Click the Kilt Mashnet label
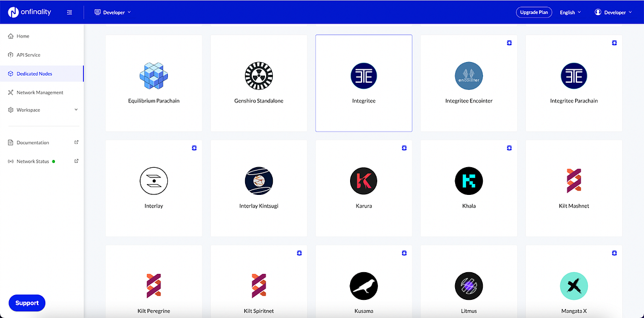The height and width of the screenshot is (318, 644). pos(574,206)
